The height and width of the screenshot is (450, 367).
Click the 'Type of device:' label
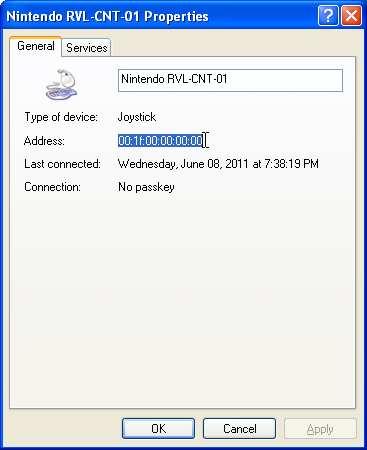61,117
